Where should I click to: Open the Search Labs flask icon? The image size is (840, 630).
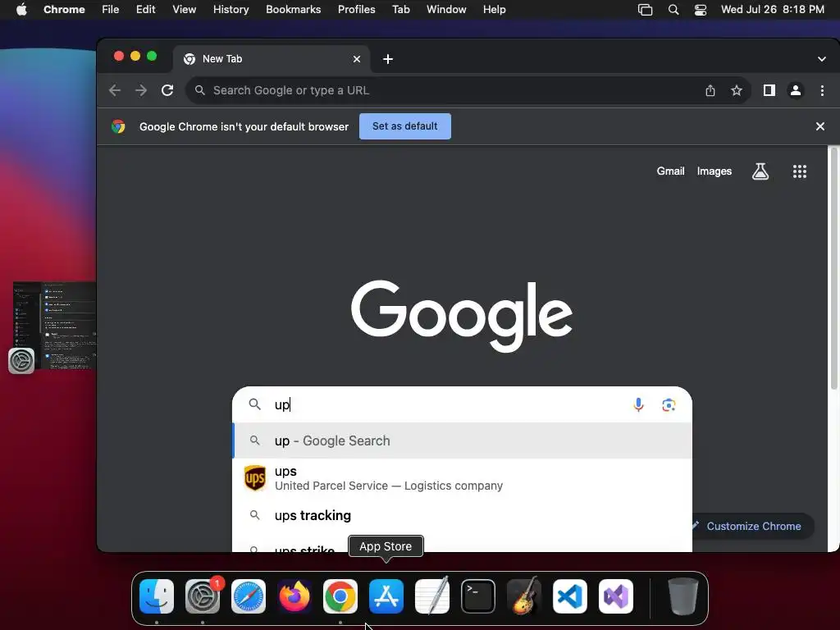(x=760, y=171)
